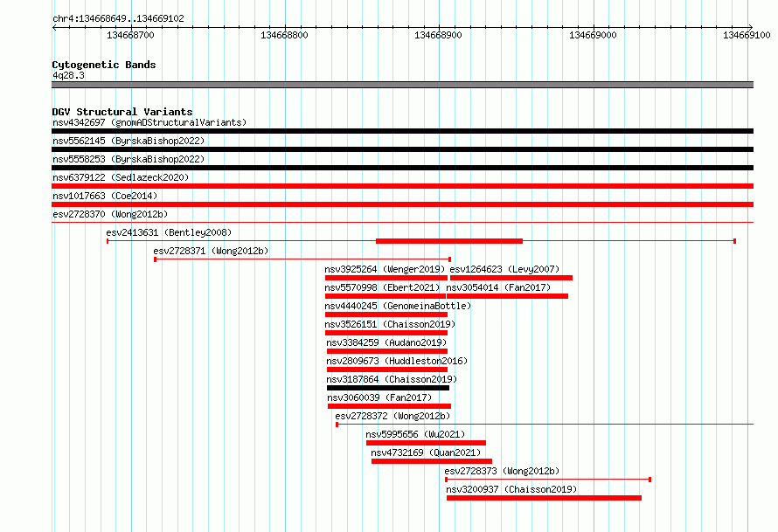Select the esv2728370 Wong2012b label
Screen dimensions: 778x532
110,214
